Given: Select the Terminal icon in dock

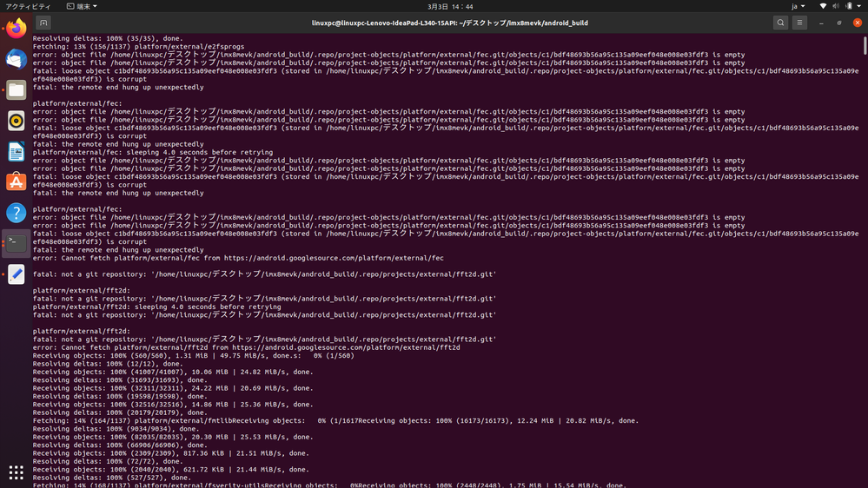Looking at the screenshot, I should pos(16,243).
